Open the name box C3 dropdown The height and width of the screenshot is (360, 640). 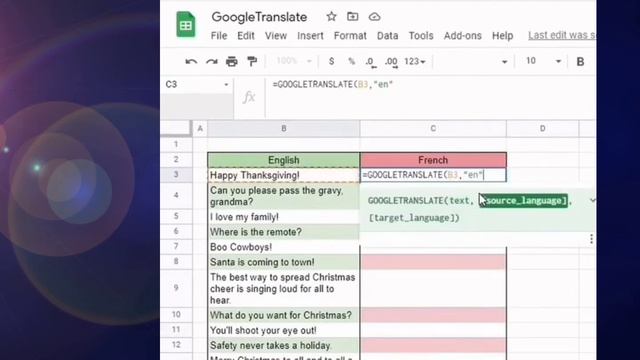(226, 85)
